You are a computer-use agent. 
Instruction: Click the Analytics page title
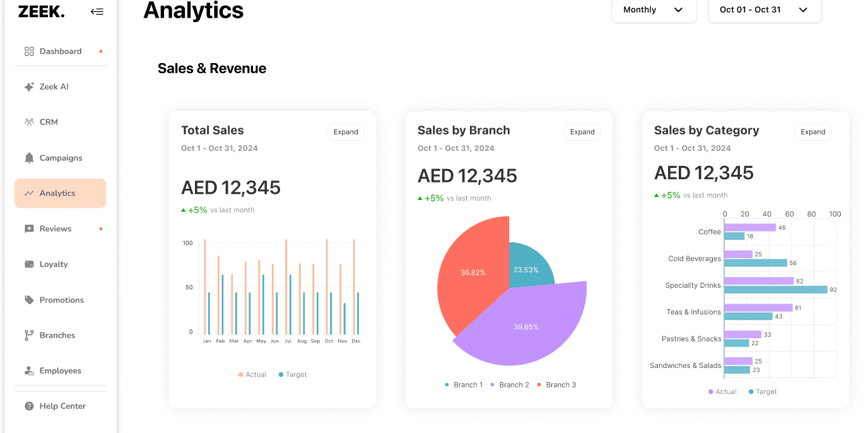tap(194, 10)
